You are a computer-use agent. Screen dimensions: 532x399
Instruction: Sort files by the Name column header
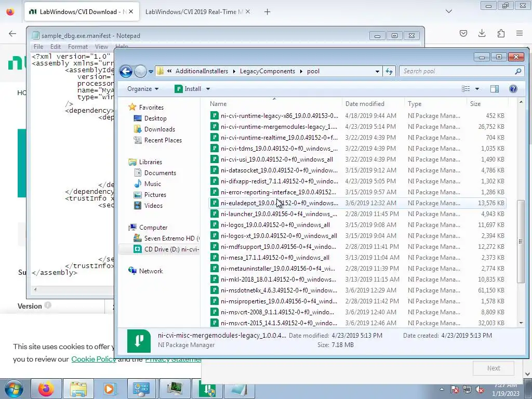click(x=274, y=104)
